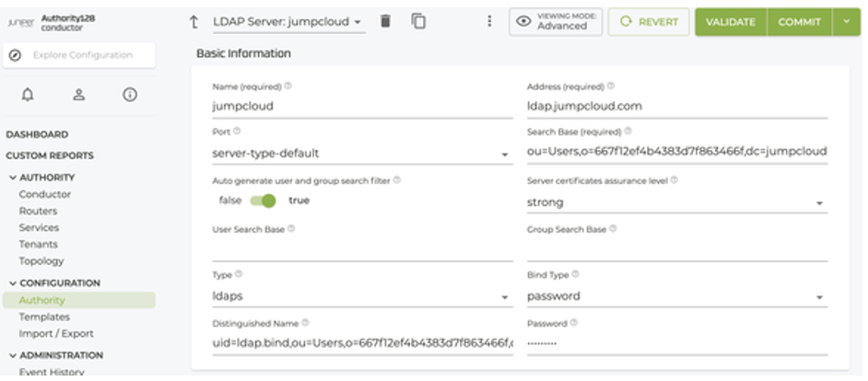This screenshot has height=381, width=868.
Task: Collapse the Authority sidebar section
Action: click(x=13, y=177)
